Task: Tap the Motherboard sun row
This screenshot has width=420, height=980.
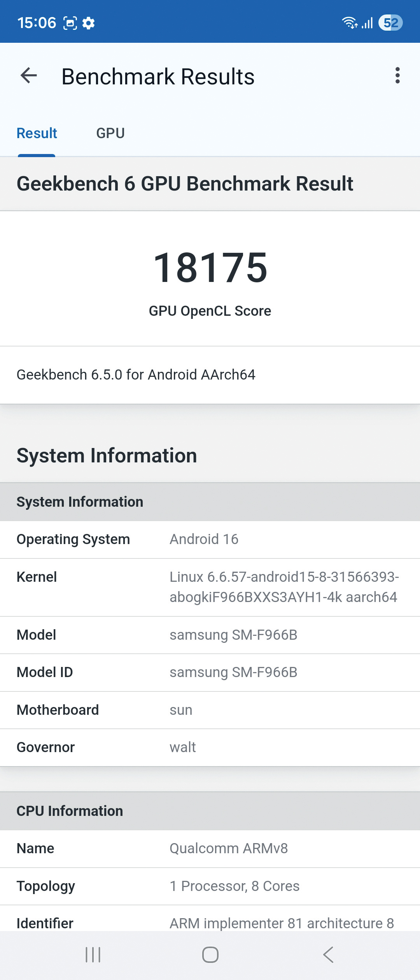Action: coord(210,710)
